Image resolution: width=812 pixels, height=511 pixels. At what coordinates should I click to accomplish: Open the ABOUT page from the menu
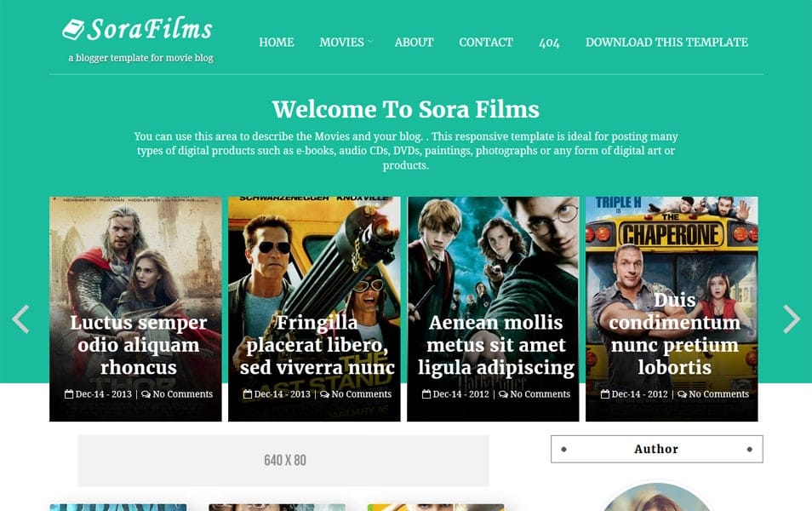click(414, 41)
